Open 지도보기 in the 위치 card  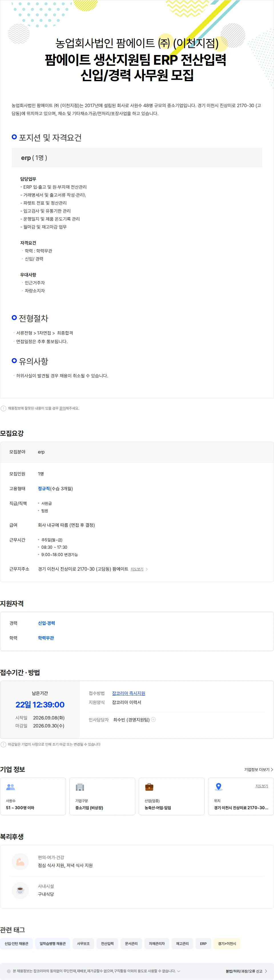point(261,786)
